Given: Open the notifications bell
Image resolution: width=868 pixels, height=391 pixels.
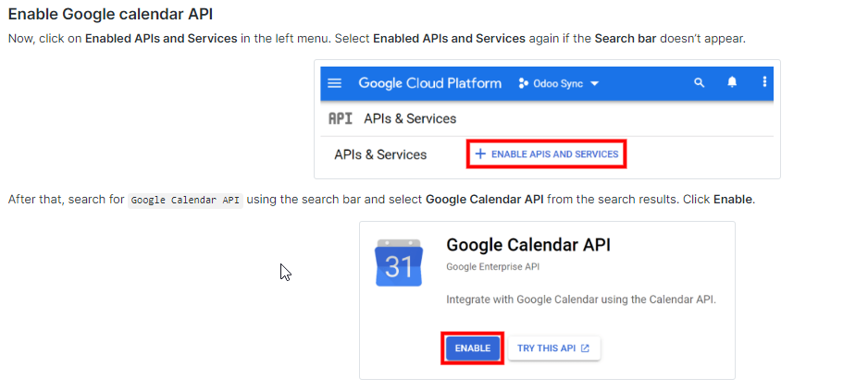Looking at the screenshot, I should (732, 83).
